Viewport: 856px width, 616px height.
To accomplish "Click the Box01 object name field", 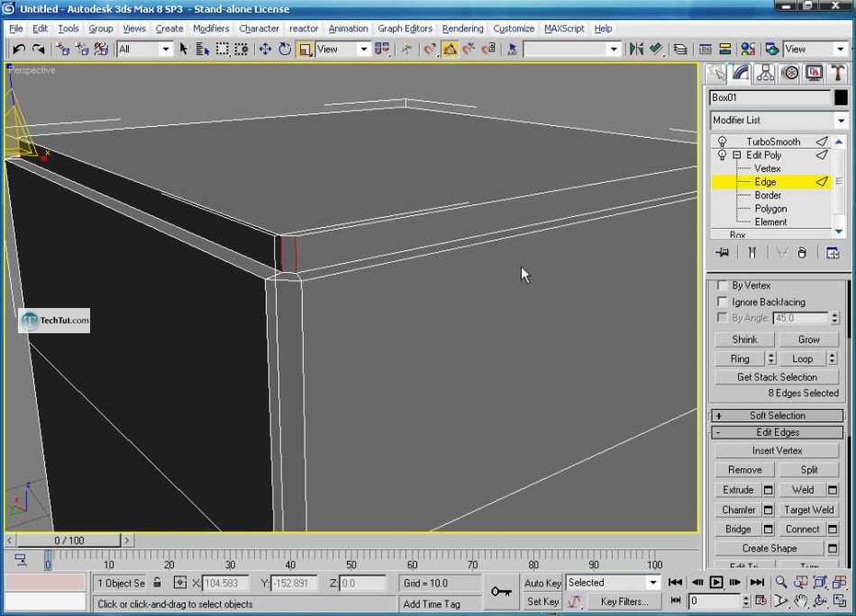I will coord(769,97).
